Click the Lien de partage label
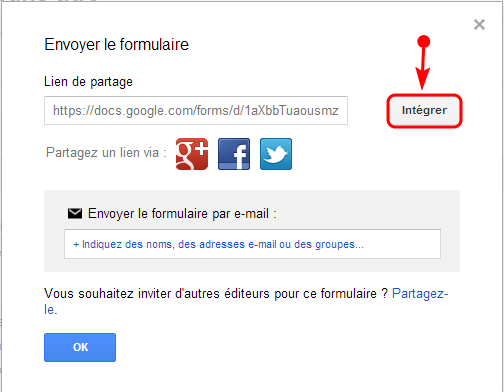The height and width of the screenshot is (392, 504). (x=88, y=82)
